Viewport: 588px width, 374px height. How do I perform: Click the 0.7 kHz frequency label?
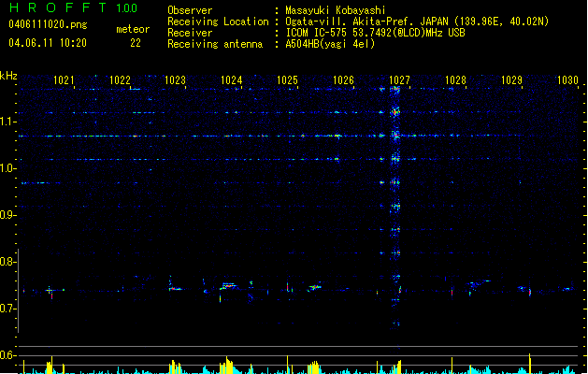[7, 309]
